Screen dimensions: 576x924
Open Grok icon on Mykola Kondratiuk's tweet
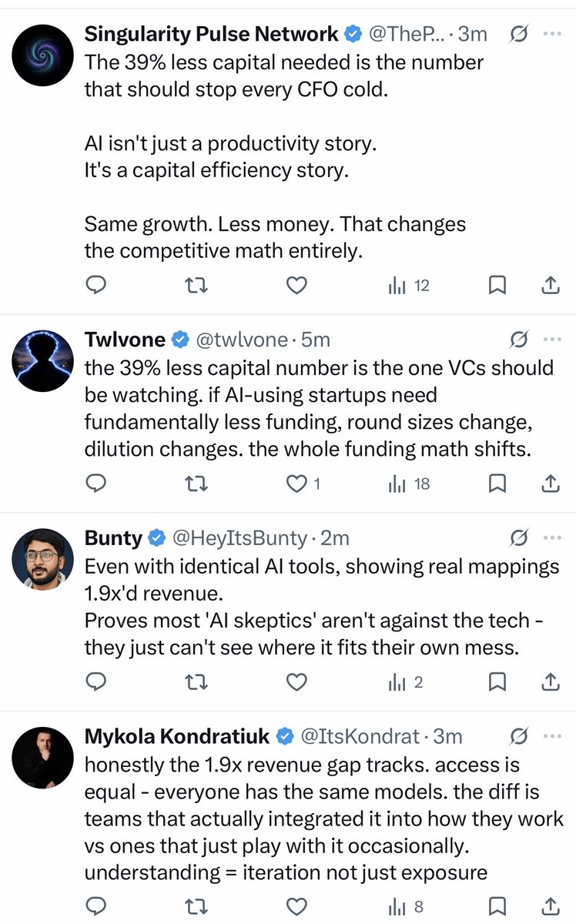point(519,737)
